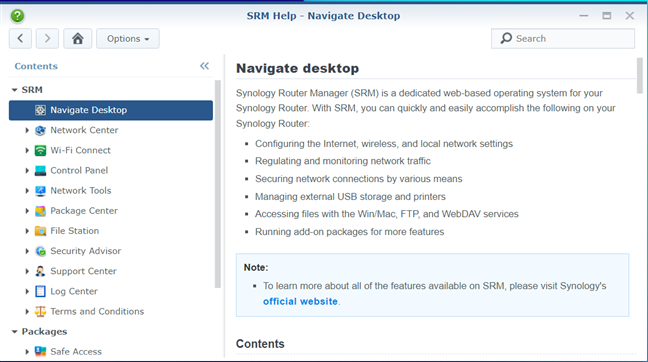
Task: Click the Support Center person icon
Action: [x=40, y=271]
